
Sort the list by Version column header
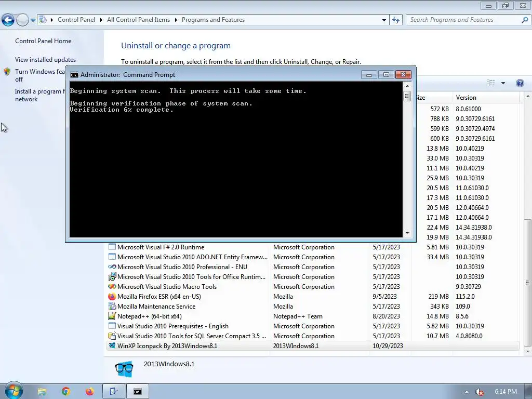[x=486, y=98]
